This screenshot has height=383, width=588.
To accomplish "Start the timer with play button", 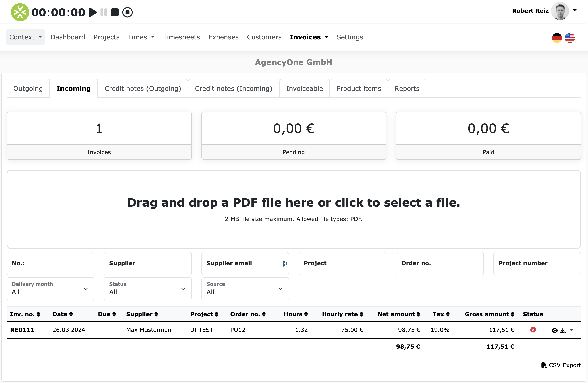I will pos(93,12).
